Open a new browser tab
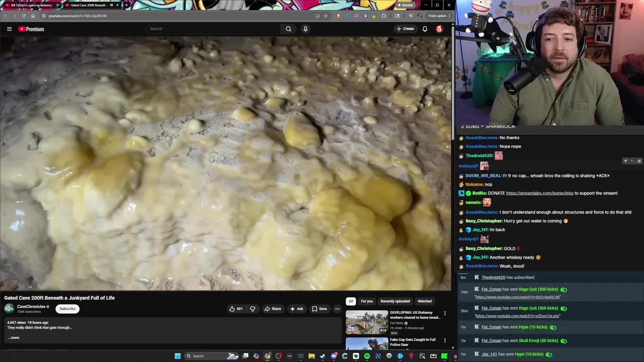 (x=126, y=5)
